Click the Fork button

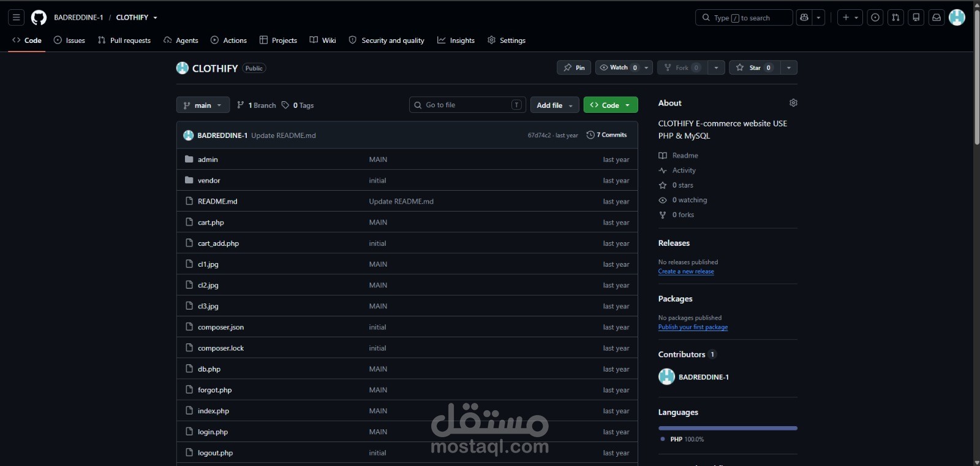[x=682, y=67]
